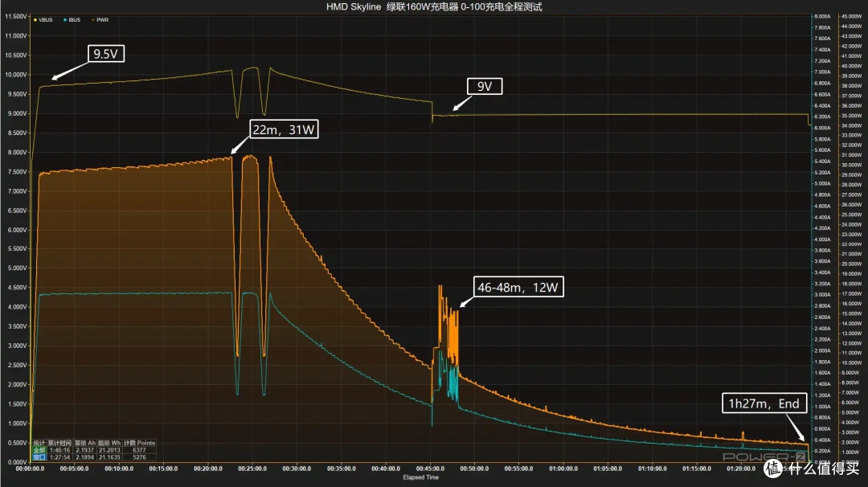868x487 pixels.
Task: Click the 45.000W power axis label
Action: pyautogui.click(x=851, y=17)
